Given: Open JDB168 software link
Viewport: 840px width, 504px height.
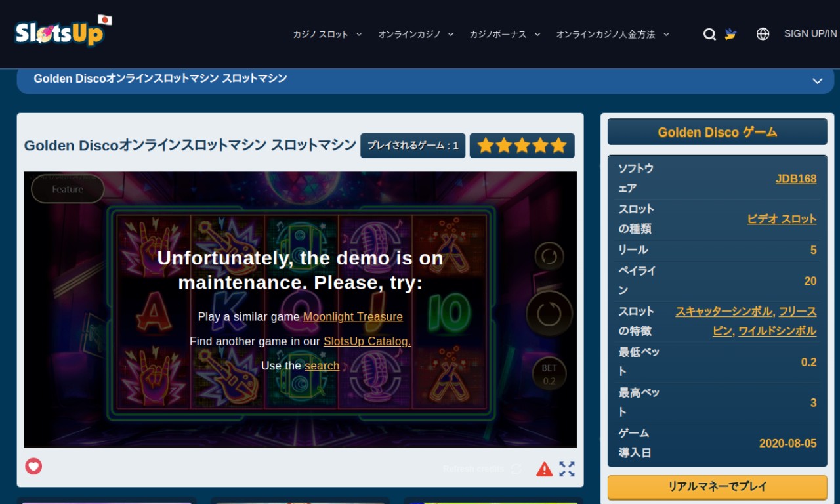Looking at the screenshot, I should coord(796,178).
